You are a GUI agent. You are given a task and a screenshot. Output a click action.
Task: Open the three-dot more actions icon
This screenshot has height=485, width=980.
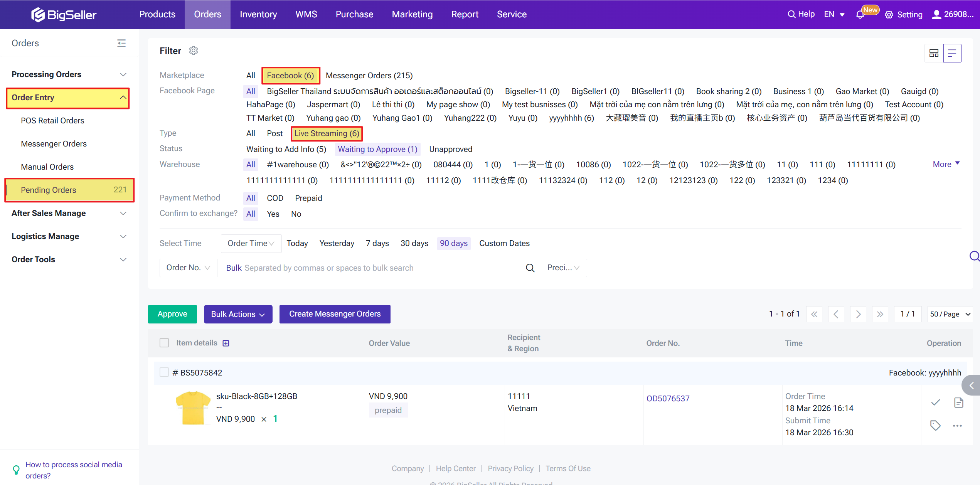(957, 426)
